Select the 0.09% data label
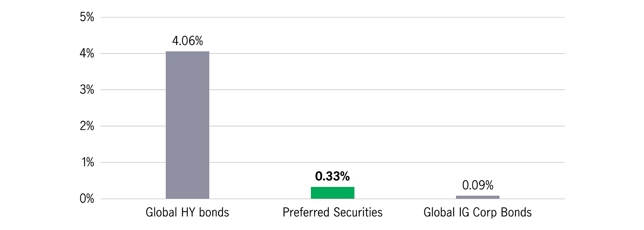The height and width of the screenshot is (230, 644). tap(478, 185)
